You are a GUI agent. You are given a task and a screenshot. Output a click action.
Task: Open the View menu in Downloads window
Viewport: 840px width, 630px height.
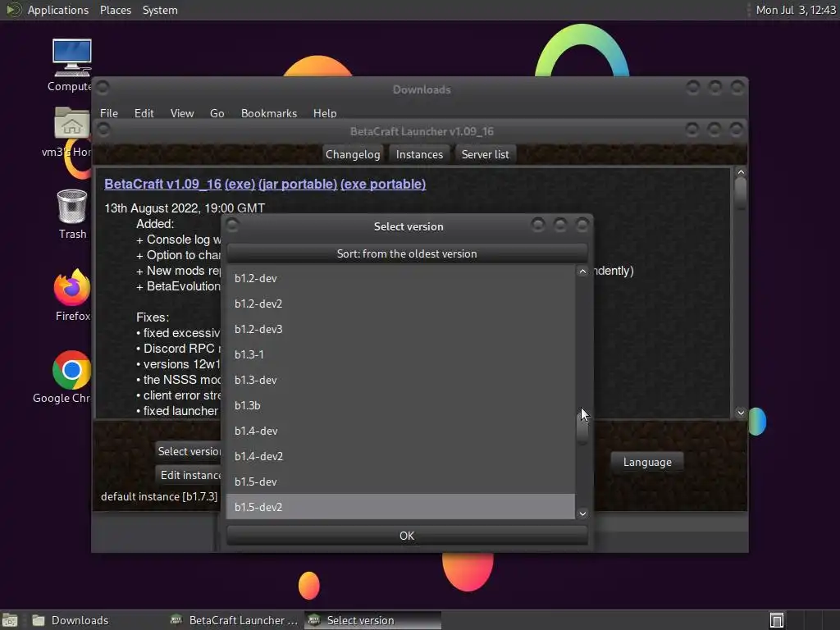(x=181, y=113)
